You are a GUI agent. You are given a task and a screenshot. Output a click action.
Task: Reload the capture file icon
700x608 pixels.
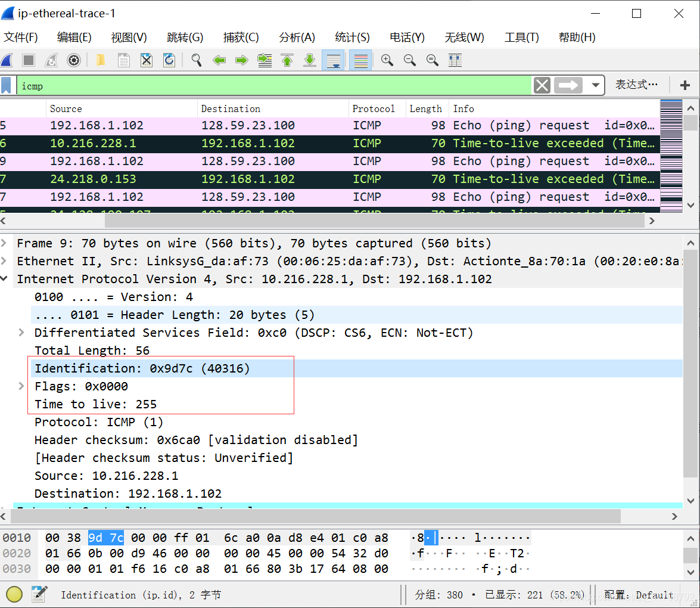point(169,60)
